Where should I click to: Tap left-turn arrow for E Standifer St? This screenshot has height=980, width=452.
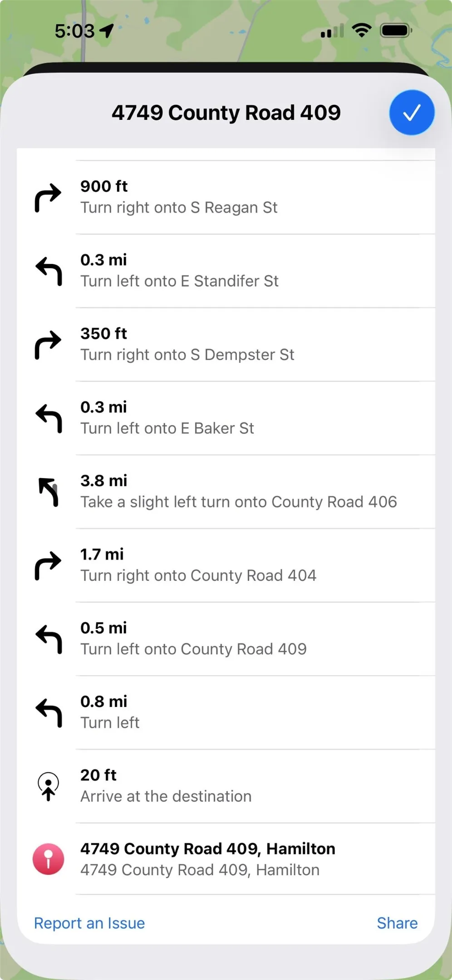(x=49, y=271)
